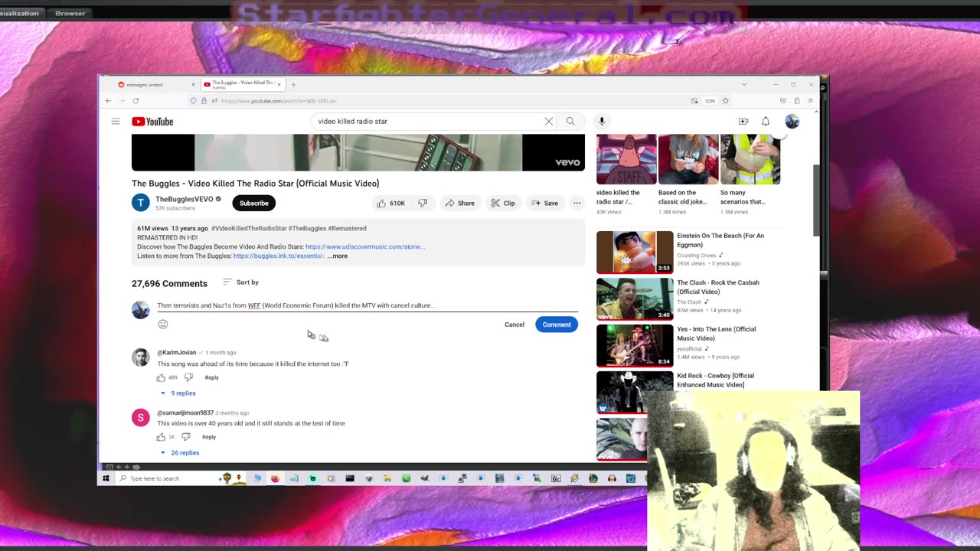The width and height of the screenshot is (980, 551).
Task: Like KarimJovian's comment
Action: (161, 377)
